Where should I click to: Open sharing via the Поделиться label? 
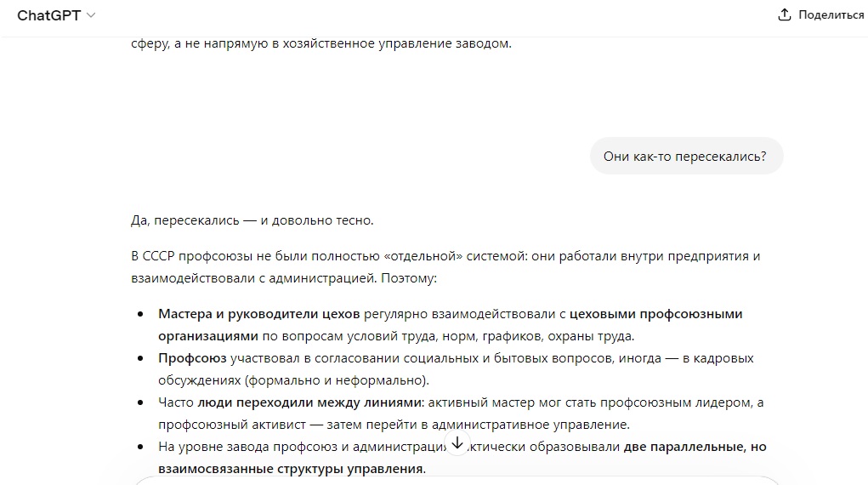coord(831,15)
